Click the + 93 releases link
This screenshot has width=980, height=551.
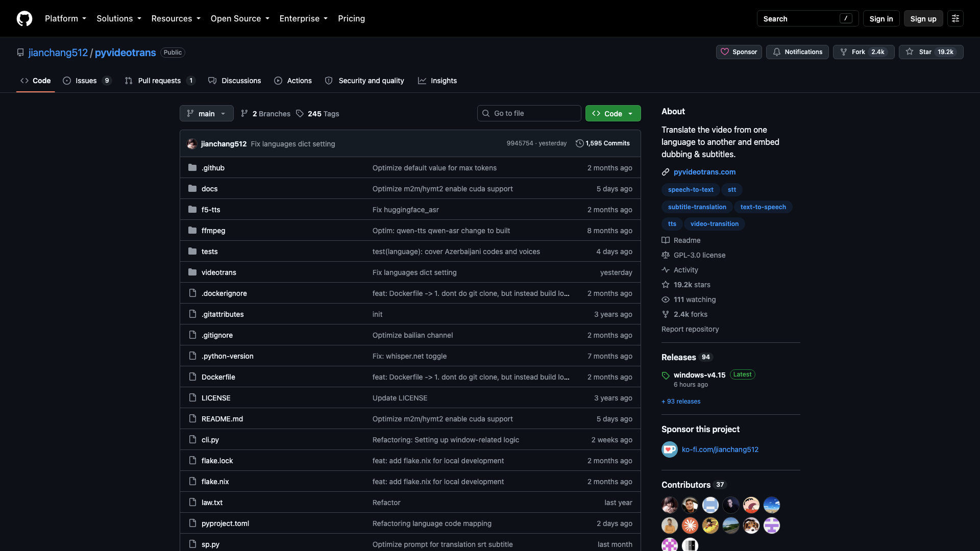coord(681,402)
